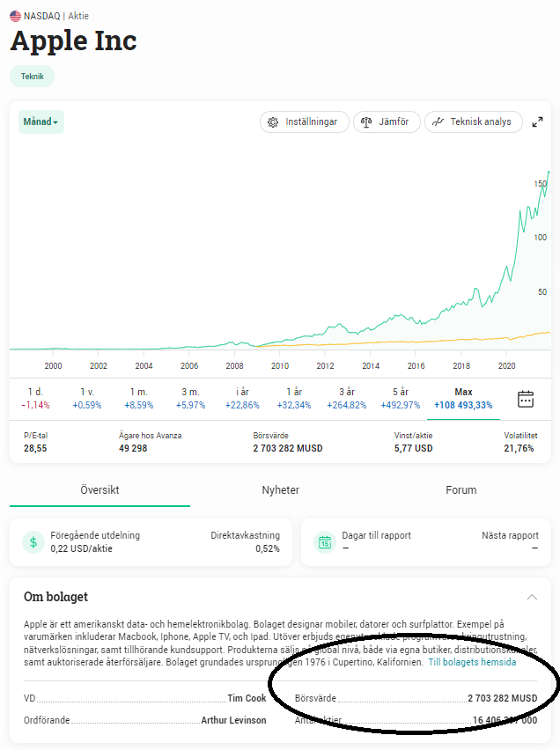Select the 1 år time period
Viewport: 560px width, 750px height.
click(x=296, y=398)
